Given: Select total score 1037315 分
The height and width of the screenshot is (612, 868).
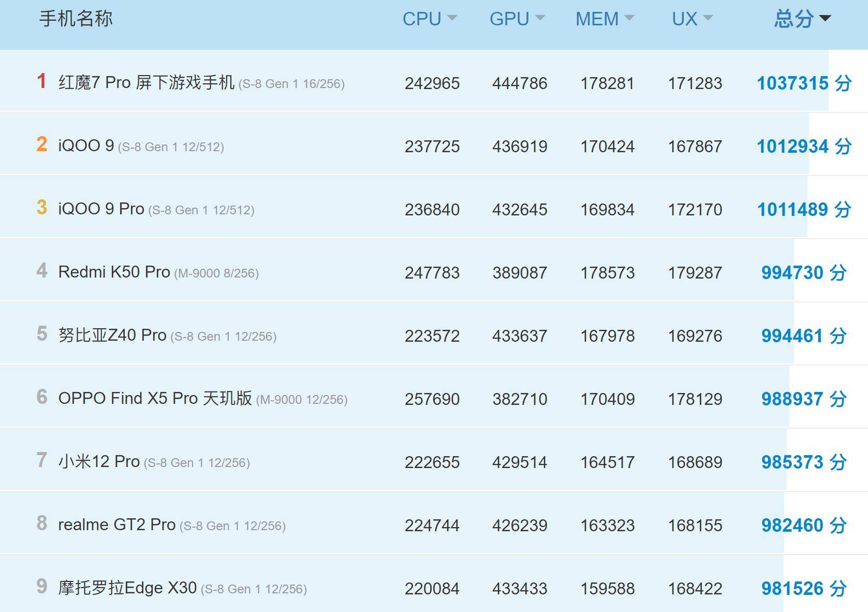Looking at the screenshot, I should pyautogui.click(x=804, y=83).
